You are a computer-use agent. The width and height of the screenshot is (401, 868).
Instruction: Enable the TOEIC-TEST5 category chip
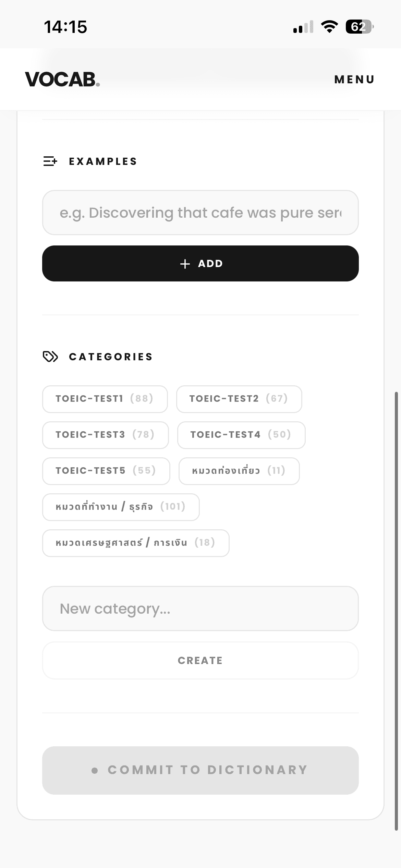point(106,471)
